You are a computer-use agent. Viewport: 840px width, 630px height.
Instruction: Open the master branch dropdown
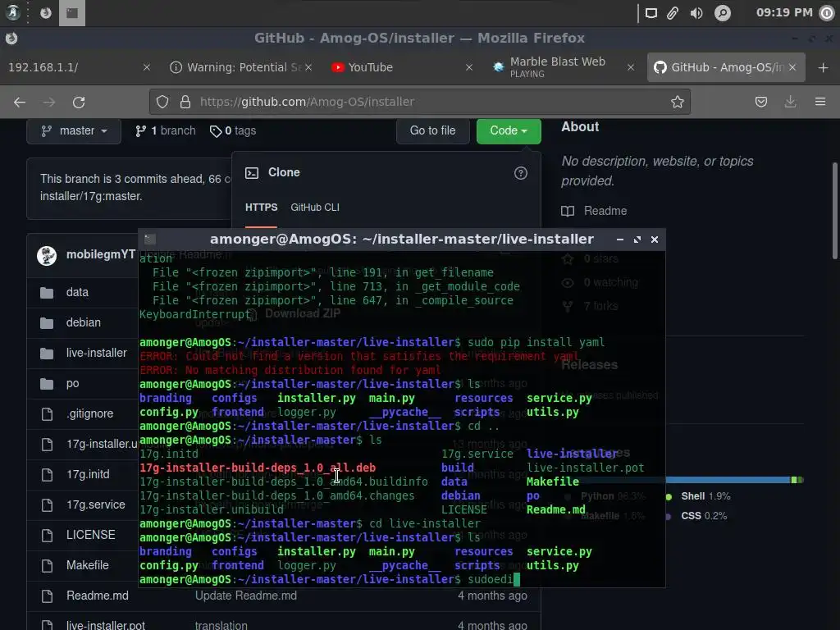point(74,130)
